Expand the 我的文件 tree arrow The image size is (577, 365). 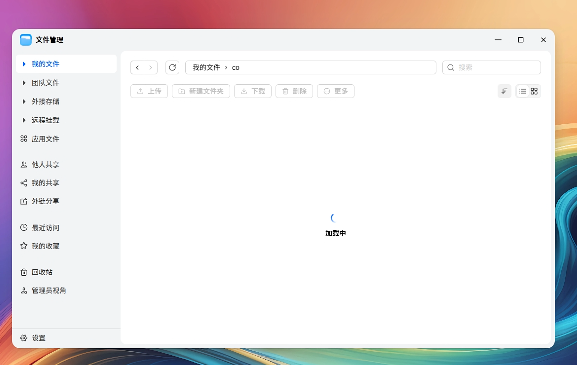pos(24,64)
